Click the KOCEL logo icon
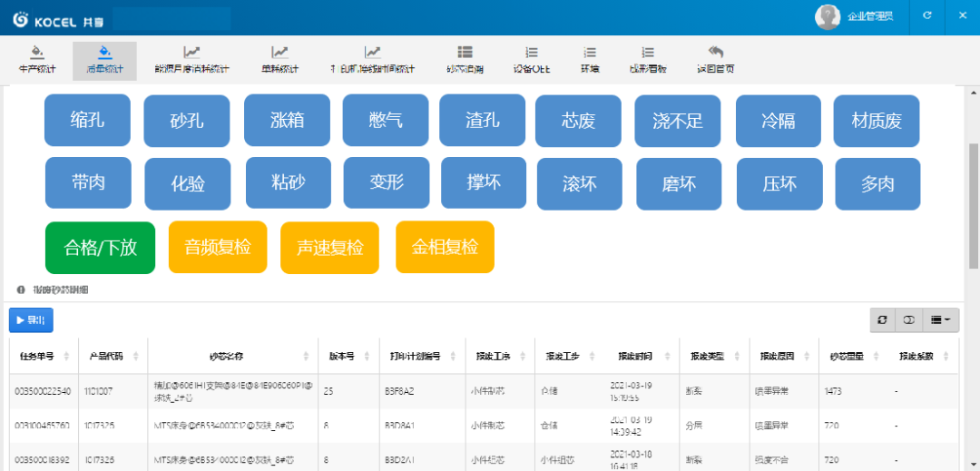The width and height of the screenshot is (980, 471). point(21,19)
